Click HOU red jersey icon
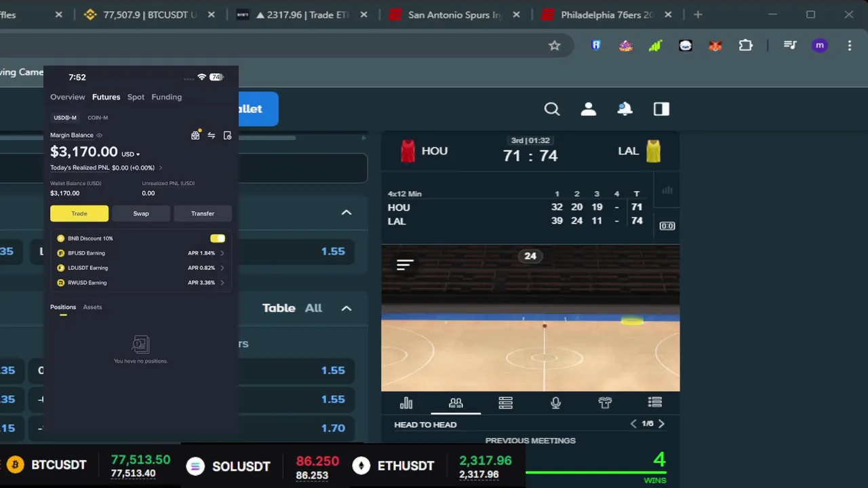Image resolution: width=868 pixels, height=488 pixels. point(408,151)
